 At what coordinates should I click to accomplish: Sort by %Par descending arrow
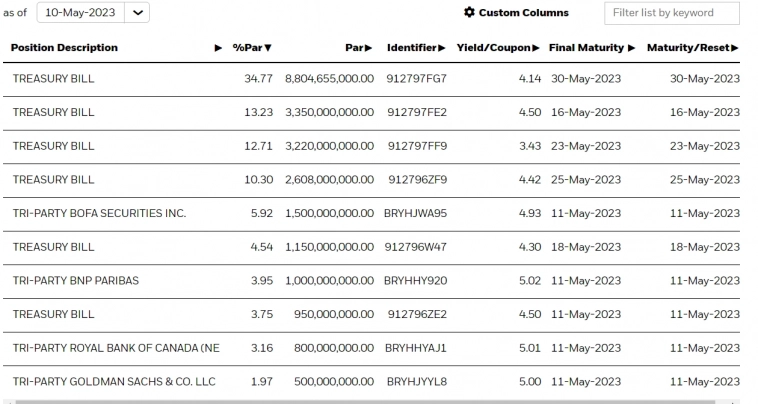pos(268,48)
